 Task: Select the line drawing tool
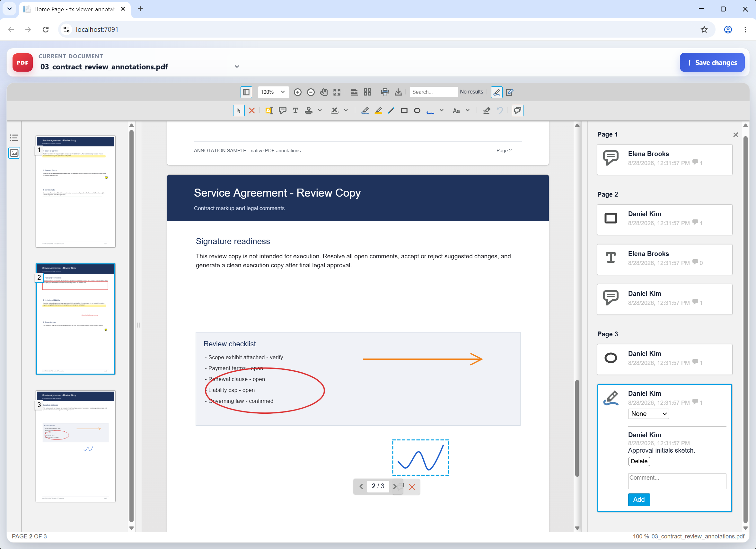click(x=391, y=111)
